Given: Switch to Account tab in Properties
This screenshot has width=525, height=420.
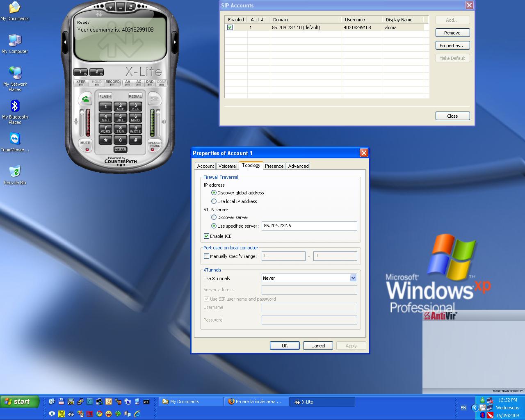Looking at the screenshot, I should tap(205, 166).
